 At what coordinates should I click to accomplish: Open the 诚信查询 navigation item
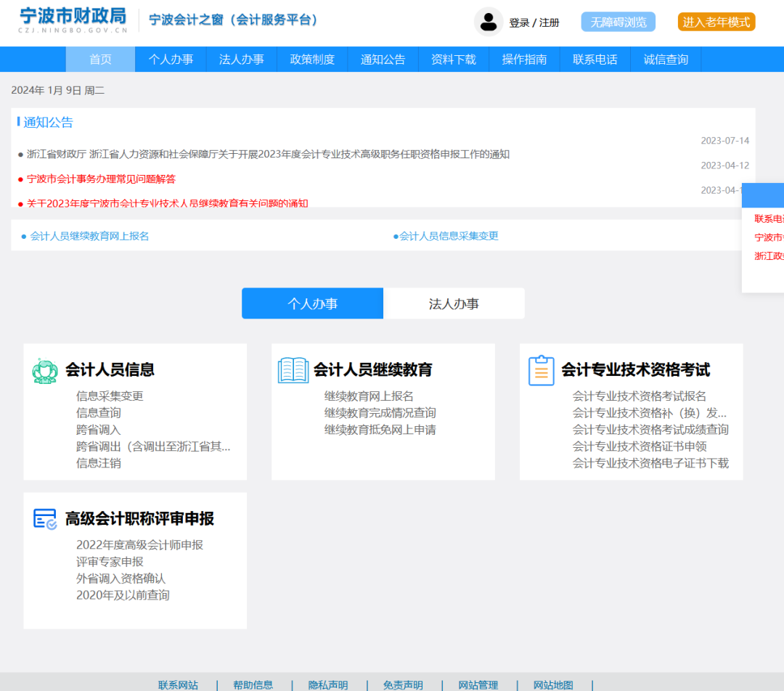(666, 59)
